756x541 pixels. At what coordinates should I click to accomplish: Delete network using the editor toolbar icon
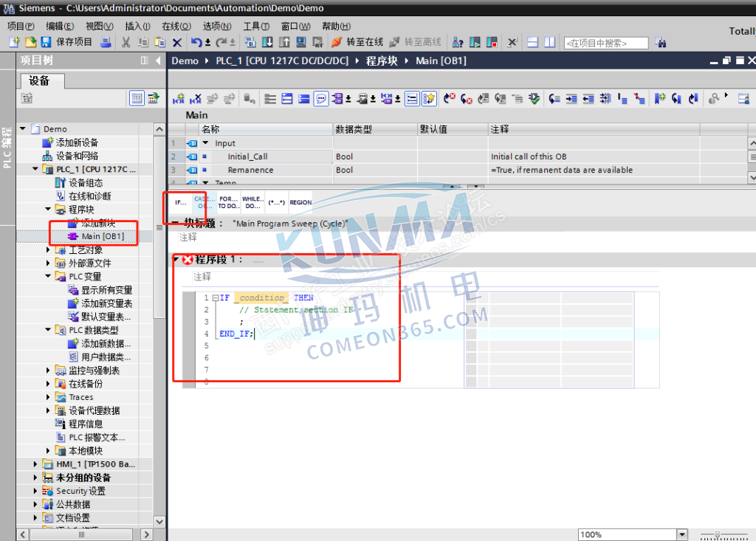[x=195, y=98]
